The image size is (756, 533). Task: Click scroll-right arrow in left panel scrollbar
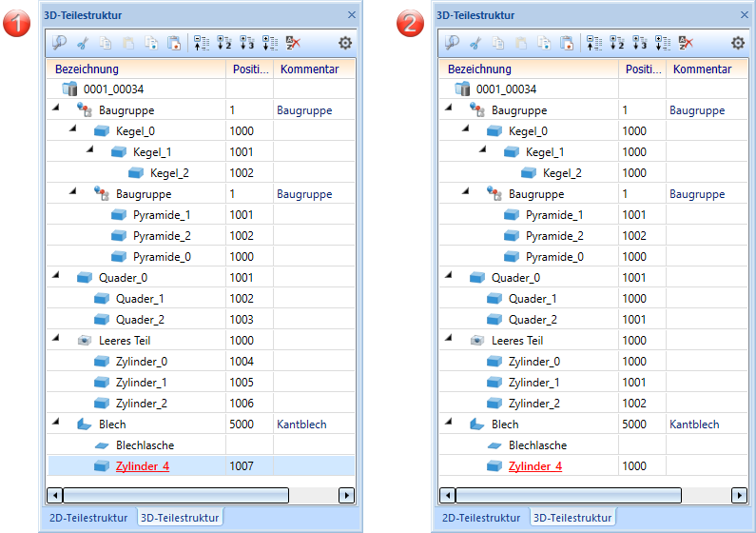click(347, 495)
